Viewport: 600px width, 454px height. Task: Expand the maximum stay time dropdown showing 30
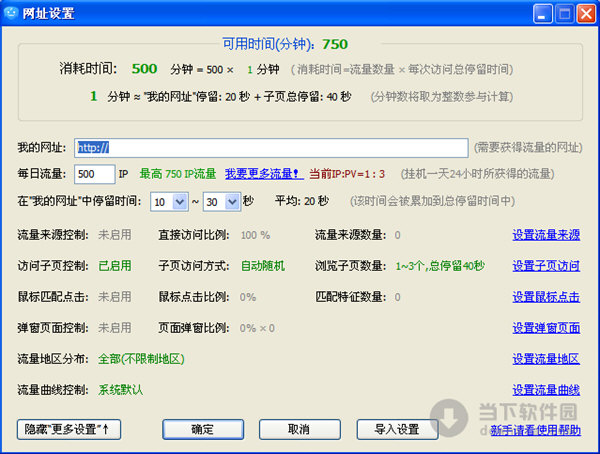233,201
